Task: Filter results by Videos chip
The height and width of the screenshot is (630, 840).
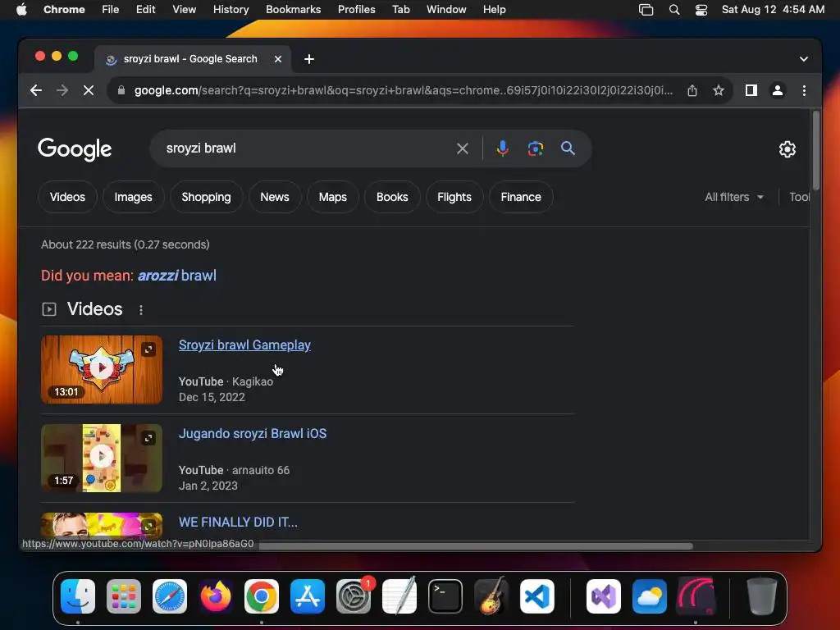Action: (x=67, y=197)
